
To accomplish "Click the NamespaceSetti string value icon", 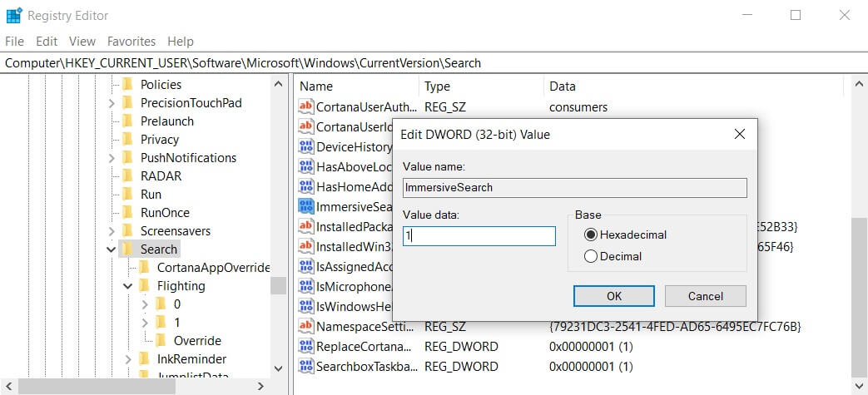I will point(305,327).
